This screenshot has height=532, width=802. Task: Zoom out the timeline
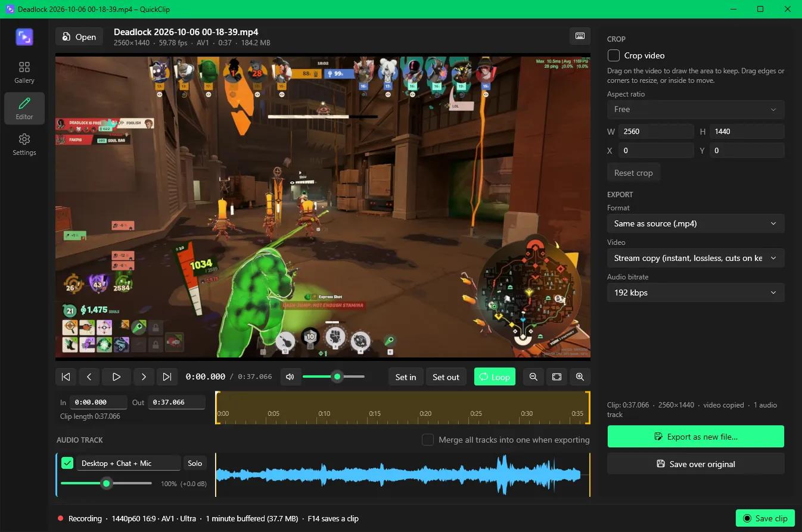[533, 377]
